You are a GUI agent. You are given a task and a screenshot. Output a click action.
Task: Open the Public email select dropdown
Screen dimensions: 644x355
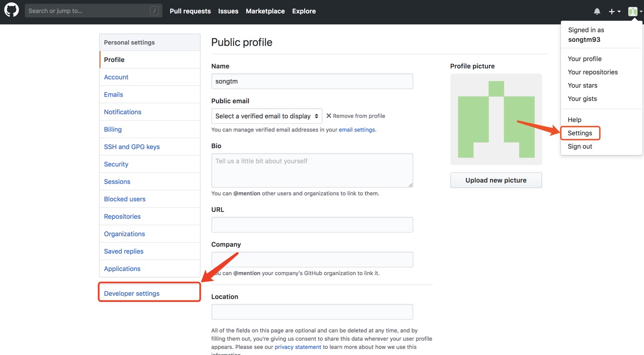click(266, 116)
